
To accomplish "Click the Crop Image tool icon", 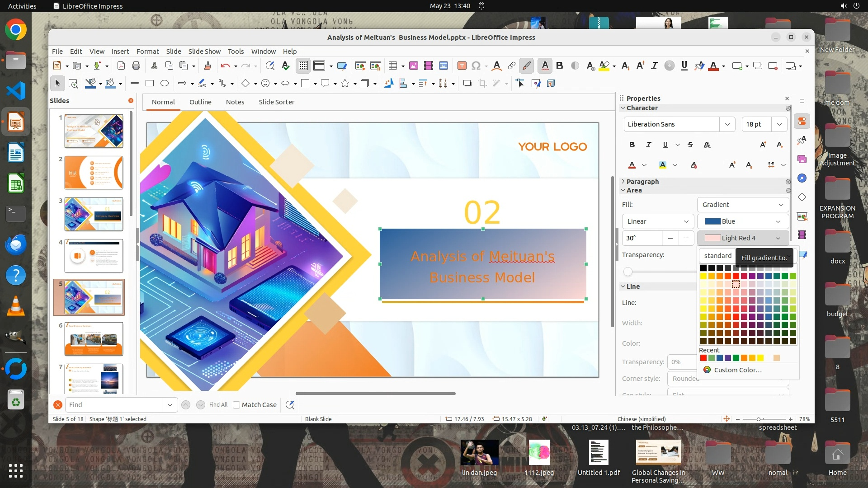I will (482, 83).
